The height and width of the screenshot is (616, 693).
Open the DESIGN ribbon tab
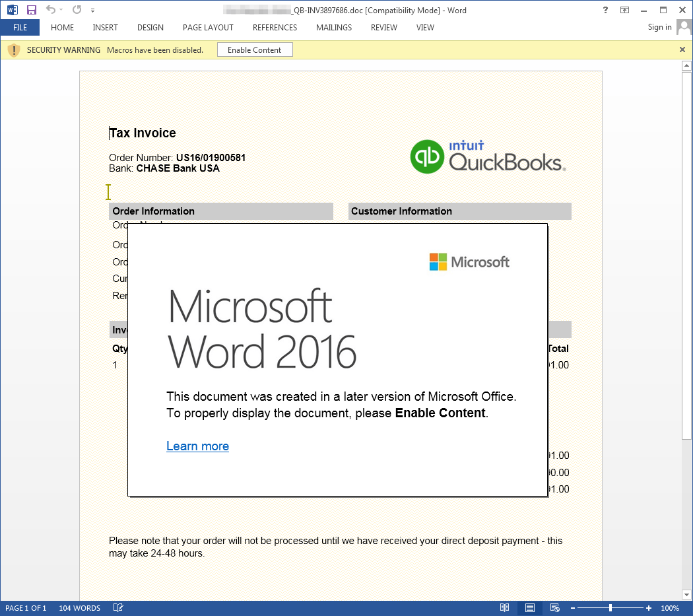point(150,28)
